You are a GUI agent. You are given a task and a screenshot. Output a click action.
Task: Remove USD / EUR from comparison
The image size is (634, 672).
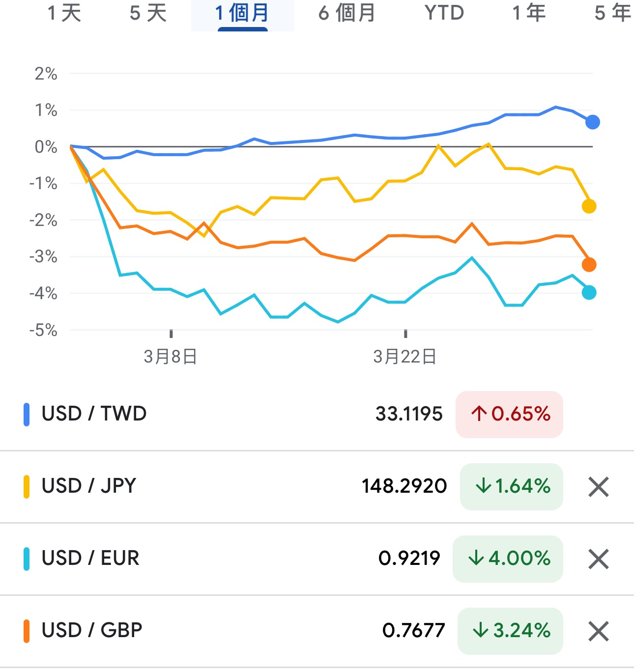pos(598,559)
